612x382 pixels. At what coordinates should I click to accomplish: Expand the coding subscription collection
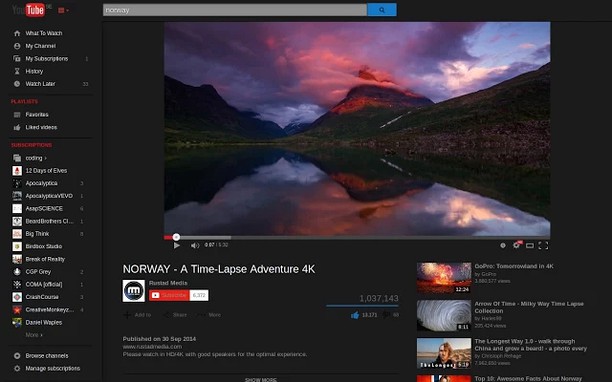(36, 158)
